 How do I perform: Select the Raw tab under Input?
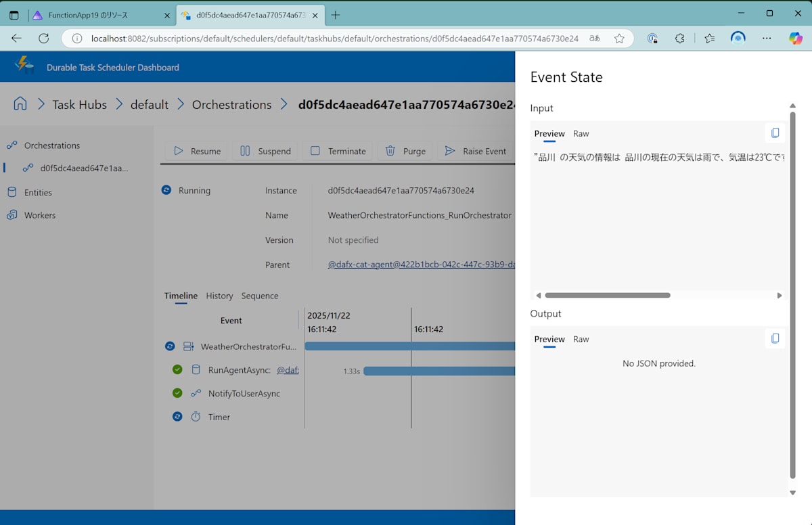point(581,133)
